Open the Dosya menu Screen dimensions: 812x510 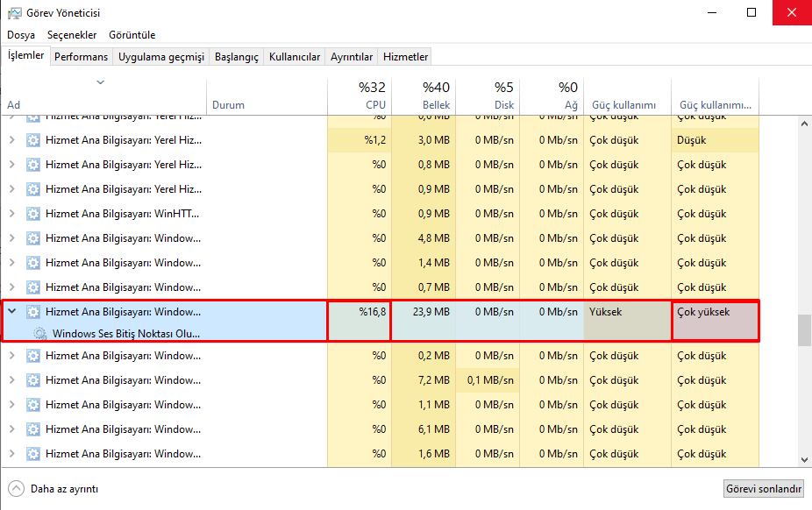21,35
